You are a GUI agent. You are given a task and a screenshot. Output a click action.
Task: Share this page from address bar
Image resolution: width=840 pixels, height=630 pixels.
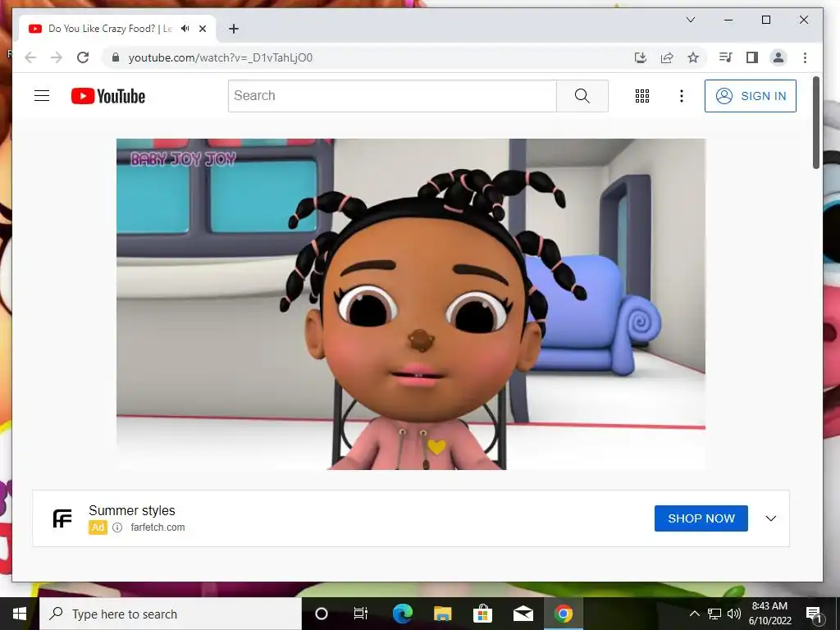click(x=667, y=57)
